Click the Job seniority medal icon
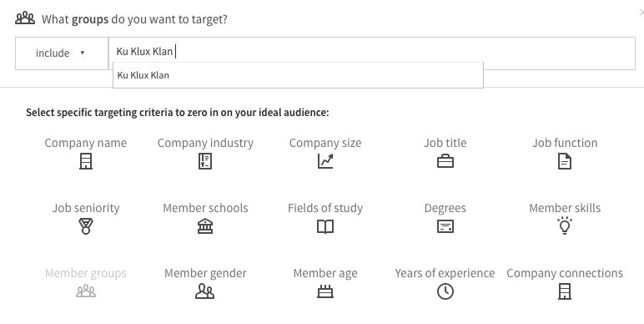This screenshot has height=324, width=644. tap(86, 226)
